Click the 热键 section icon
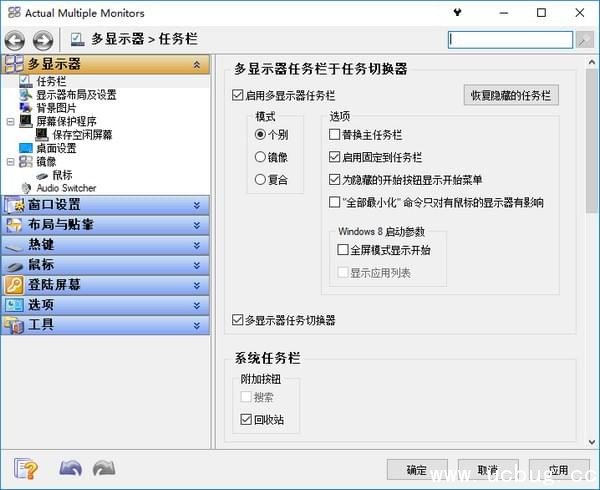Viewport: 600px width, 490px height. (14, 246)
